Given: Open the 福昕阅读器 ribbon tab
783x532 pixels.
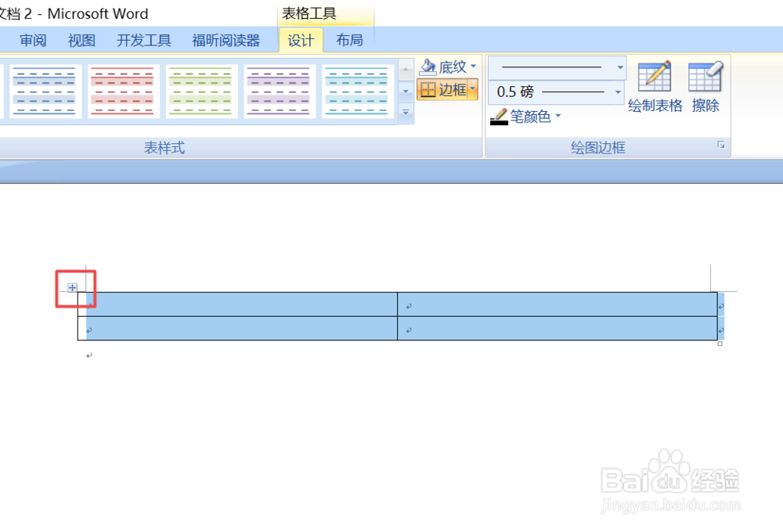Looking at the screenshot, I should (226, 40).
